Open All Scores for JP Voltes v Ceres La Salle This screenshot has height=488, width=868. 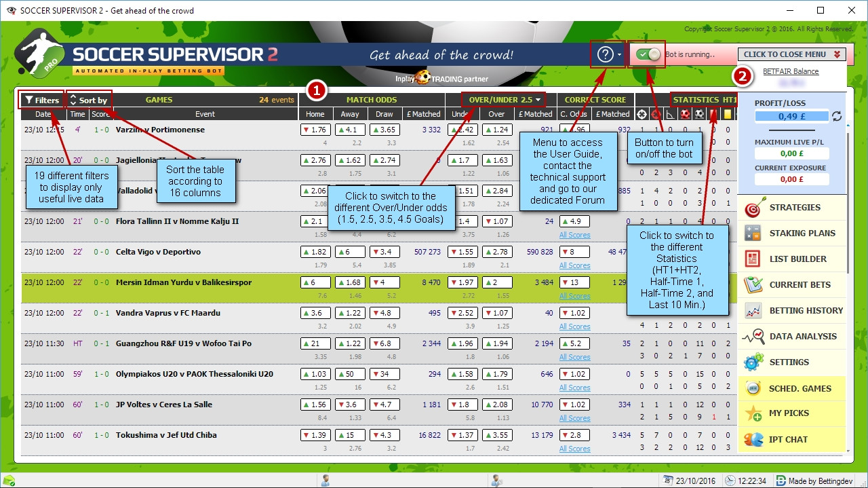(574, 418)
